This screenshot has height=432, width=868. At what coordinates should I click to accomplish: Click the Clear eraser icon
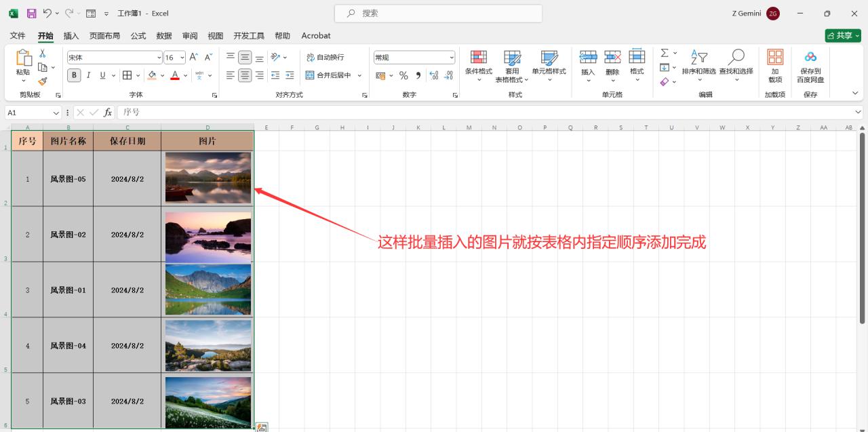coord(665,81)
